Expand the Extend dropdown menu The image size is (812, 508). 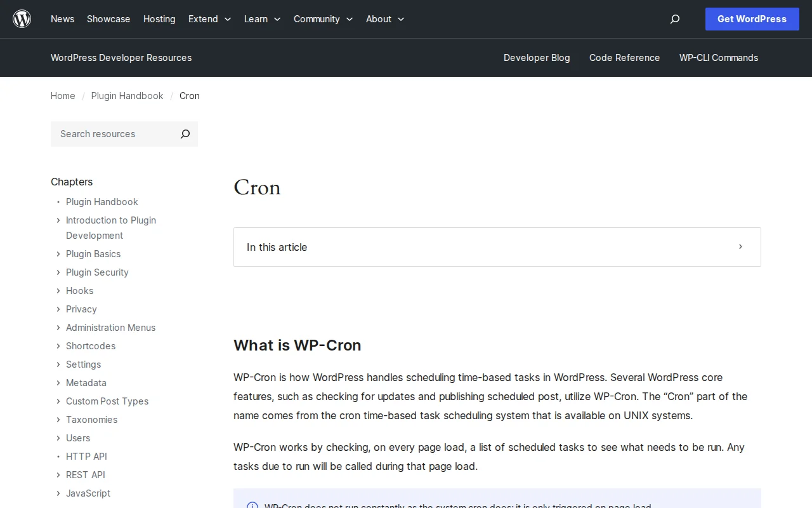[x=209, y=19]
